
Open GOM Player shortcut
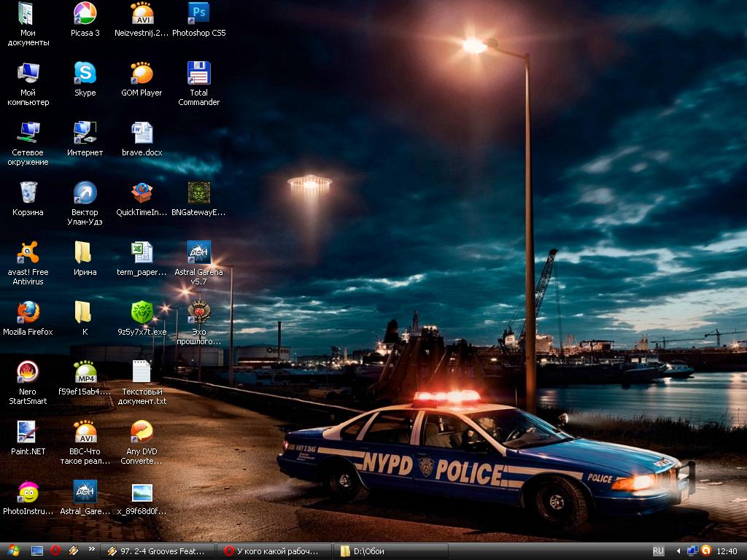(x=142, y=74)
